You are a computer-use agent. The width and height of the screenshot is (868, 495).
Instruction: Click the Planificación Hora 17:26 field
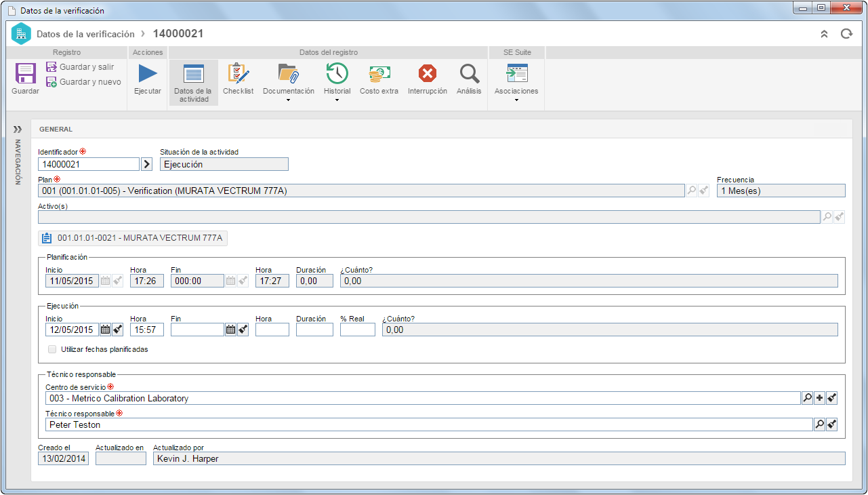[147, 281]
